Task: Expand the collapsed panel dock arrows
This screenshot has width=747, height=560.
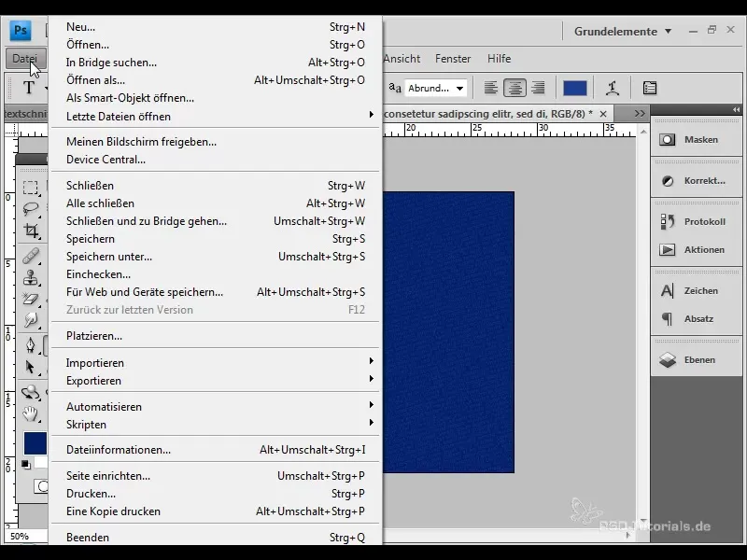Action: [736, 109]
